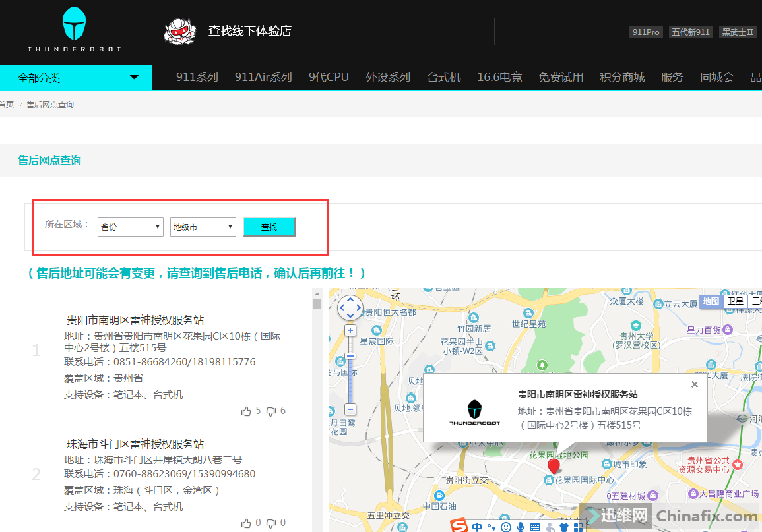Toggle Sogou punctuation mode button

pos(491,527)
